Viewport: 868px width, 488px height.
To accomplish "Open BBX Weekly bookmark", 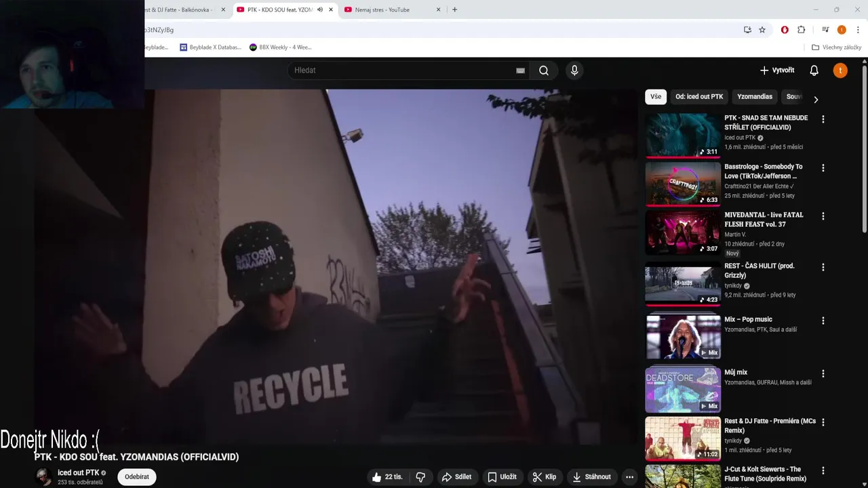I will click(281, 47).
